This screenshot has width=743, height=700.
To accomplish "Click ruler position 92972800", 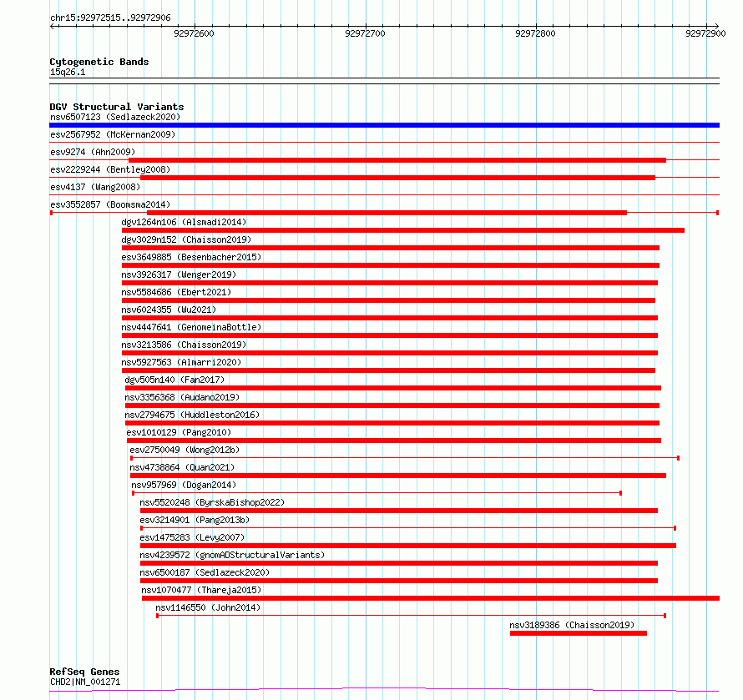I will pyautogui.click(x=535, y=33).
